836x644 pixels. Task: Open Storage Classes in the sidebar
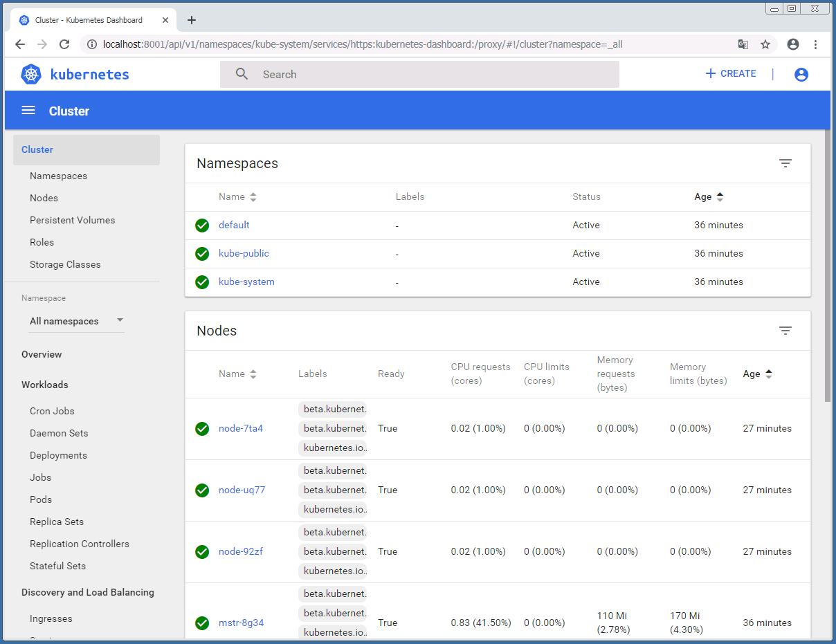point(65,265)
